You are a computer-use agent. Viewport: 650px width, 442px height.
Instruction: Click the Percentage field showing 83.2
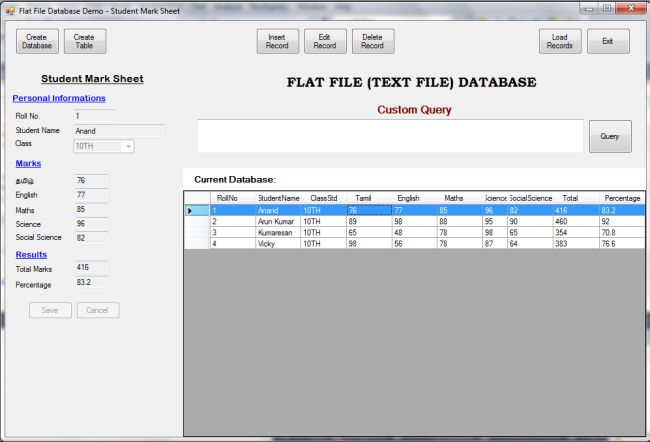[x=91, y=282]
